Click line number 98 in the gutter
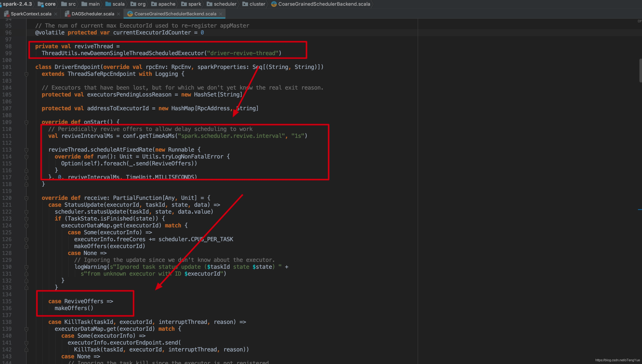 coord(9,46)
